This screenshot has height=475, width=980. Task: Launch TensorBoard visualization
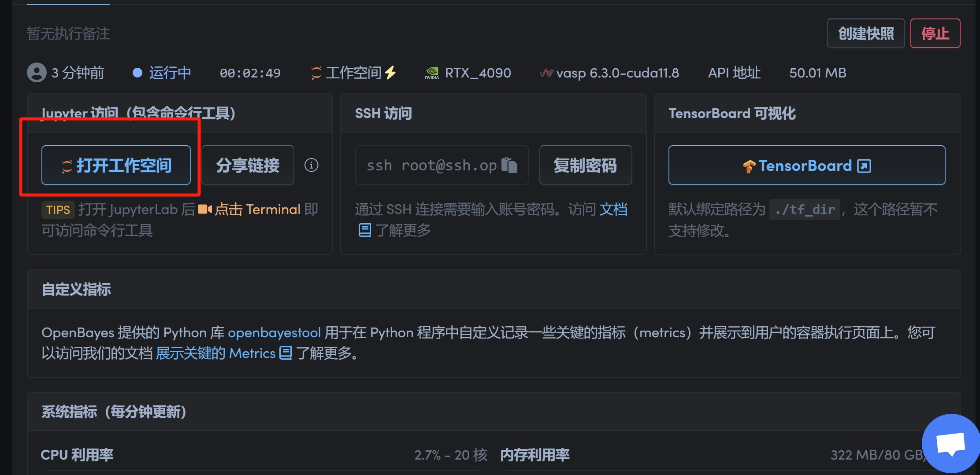[806, 165]
